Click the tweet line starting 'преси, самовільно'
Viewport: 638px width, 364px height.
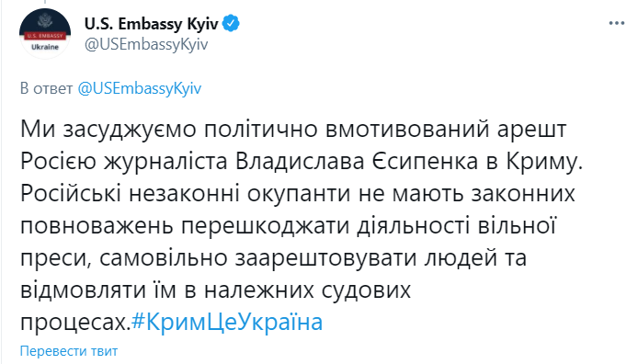coord(273,258)
